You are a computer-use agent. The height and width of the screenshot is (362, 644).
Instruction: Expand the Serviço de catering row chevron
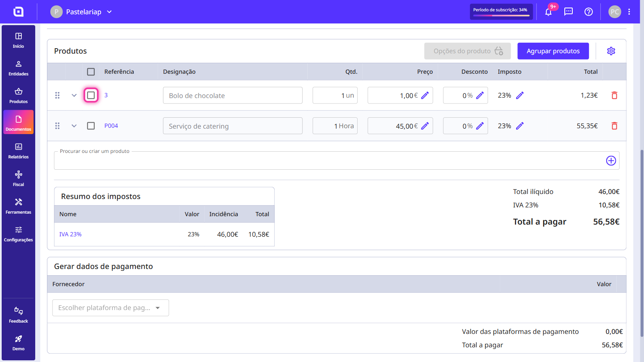click(74, 126)
